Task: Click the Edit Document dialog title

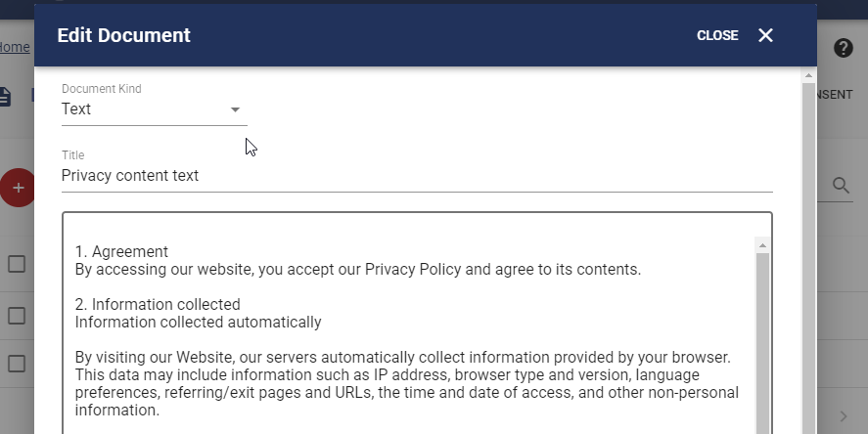Action: tap(124, 35)
